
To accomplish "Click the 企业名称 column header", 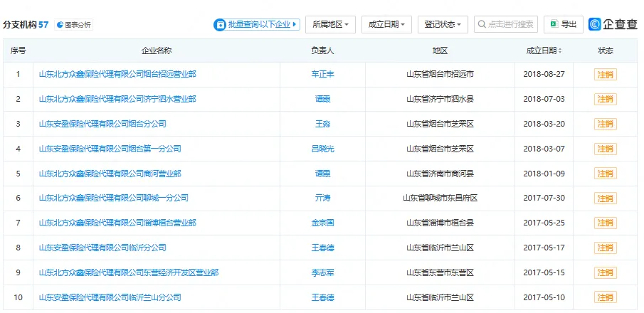I will coord(157,51).
